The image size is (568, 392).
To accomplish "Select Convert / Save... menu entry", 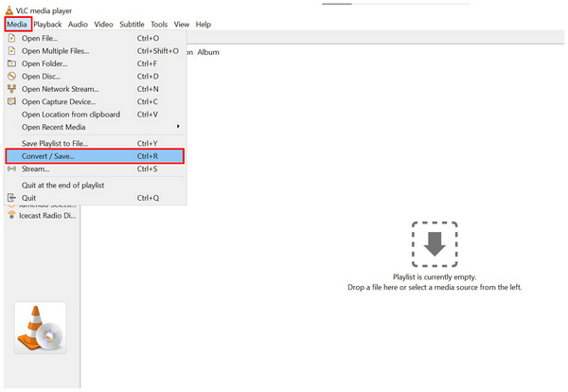I will pos(95,156).
